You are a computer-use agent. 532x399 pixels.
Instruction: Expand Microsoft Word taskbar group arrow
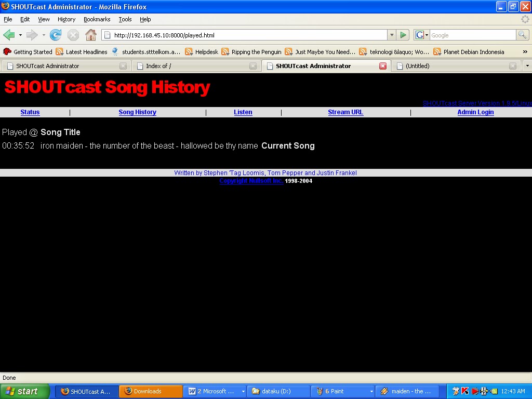(x=243, y=391)
